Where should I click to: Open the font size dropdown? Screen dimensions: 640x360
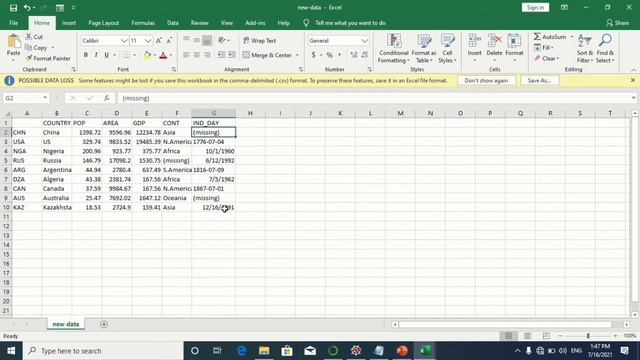148,41
